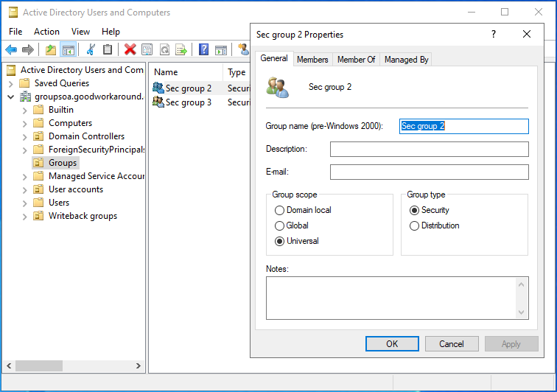Switch to the Members tab
This screenshot has width=557, height=392.
point(312,60)
